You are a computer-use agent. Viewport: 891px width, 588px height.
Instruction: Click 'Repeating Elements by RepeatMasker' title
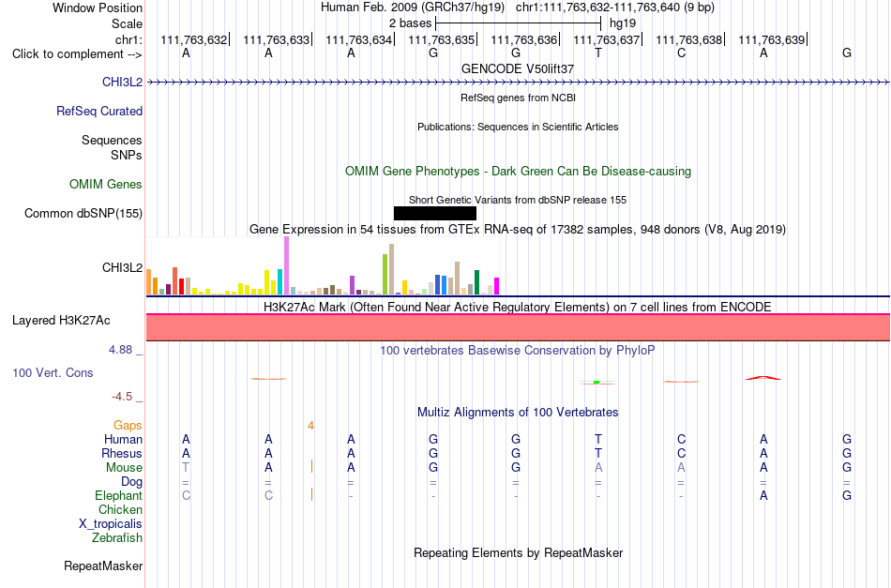[x=519, y=553]
